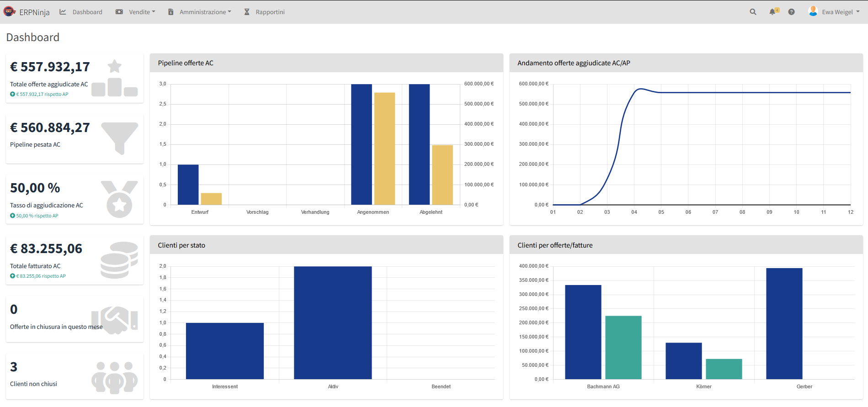868x407 pixels.
Task: Click the Gerber axis label
Action: (x=804, y=386)
